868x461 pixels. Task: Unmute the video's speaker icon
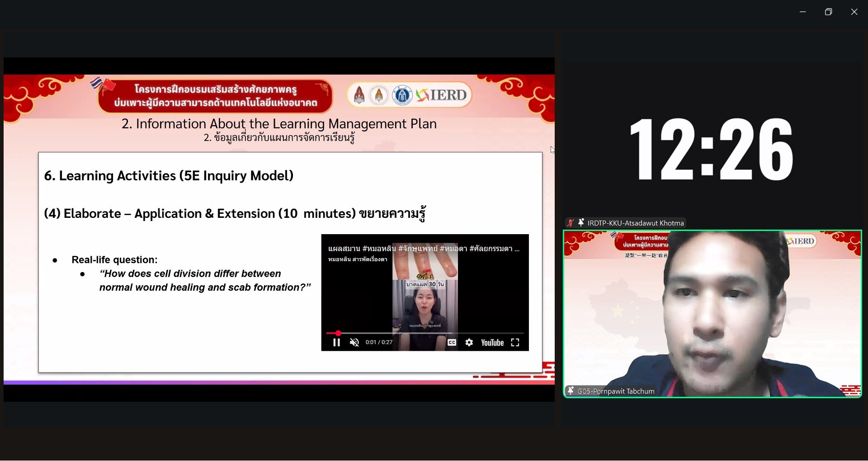click(x=354, y=343)
